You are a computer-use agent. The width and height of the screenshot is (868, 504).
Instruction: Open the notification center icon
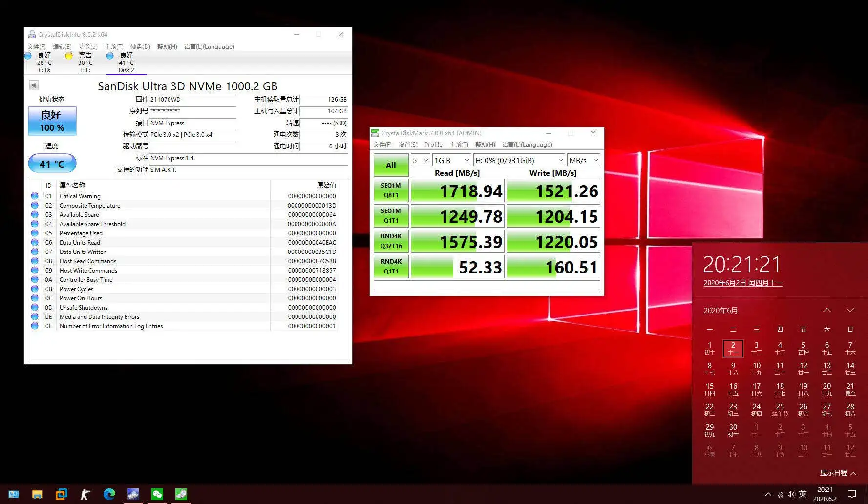pyautogui.click(x=852, y=494)
